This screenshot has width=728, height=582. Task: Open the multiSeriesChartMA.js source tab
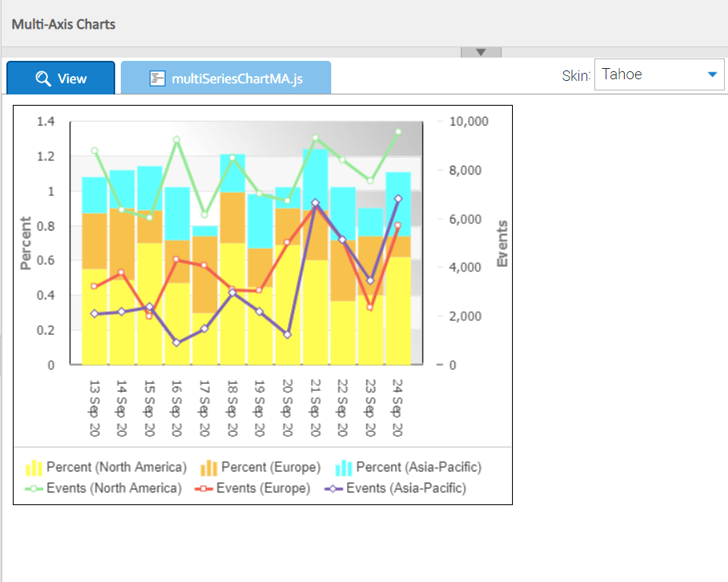(x=226, y=78)
